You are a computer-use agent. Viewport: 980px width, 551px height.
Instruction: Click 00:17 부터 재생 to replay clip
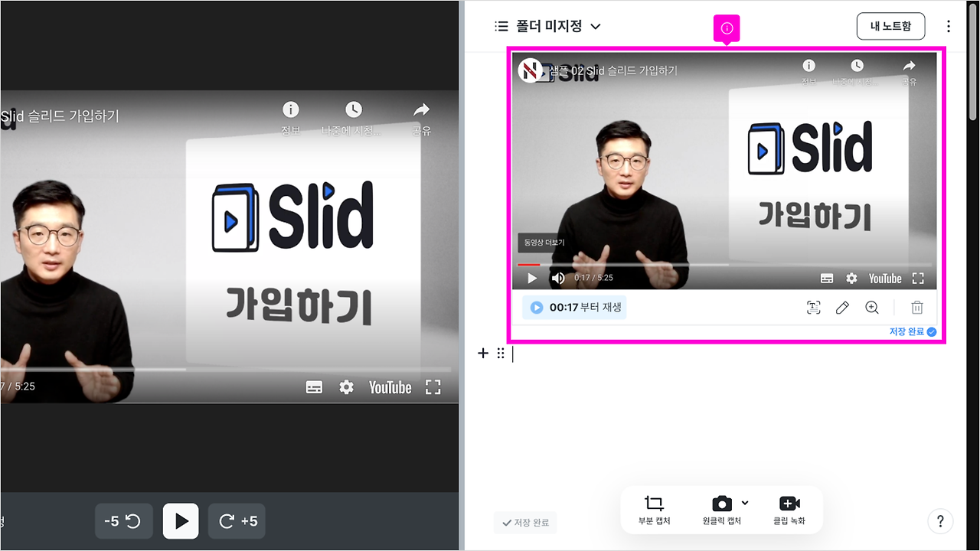(x=573, y=307)
